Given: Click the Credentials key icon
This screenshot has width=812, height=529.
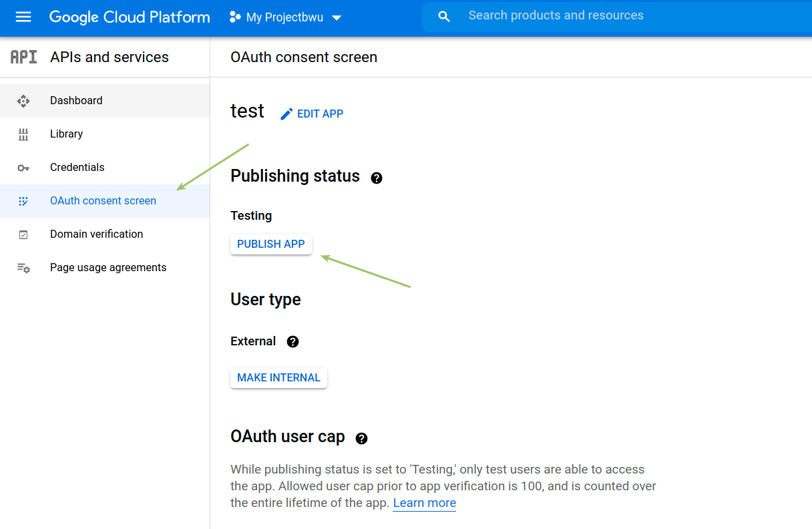Looking at the screenshot, I should [23, 168].
